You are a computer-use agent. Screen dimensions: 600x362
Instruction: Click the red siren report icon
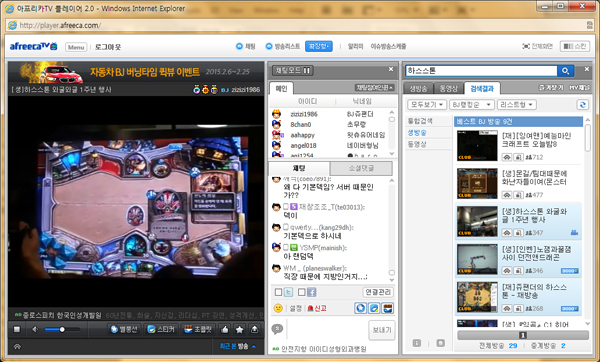(x=310, y=308)
